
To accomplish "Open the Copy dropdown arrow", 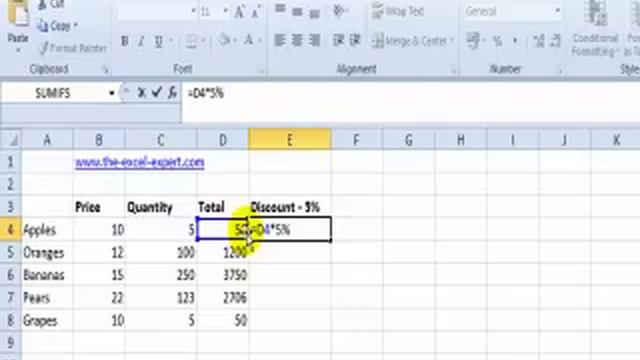I will [x=75, y=26].
